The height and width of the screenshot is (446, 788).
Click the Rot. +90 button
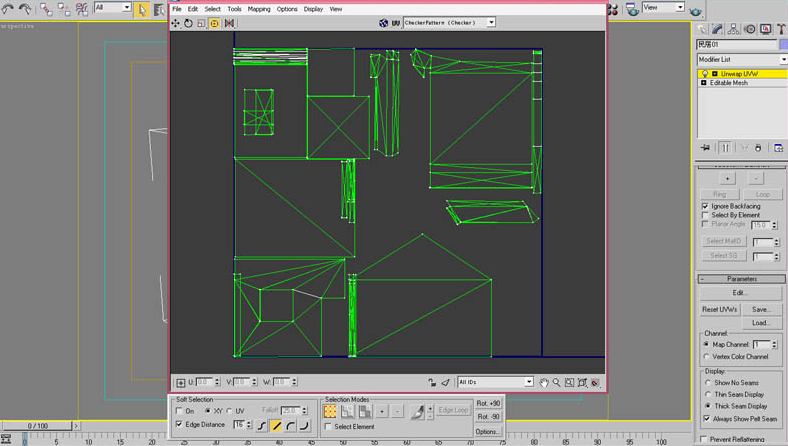coord(488,404)
